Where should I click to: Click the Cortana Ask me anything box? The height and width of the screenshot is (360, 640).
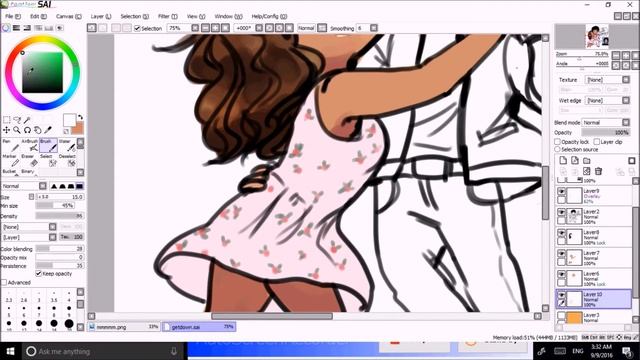click(102, 351)
